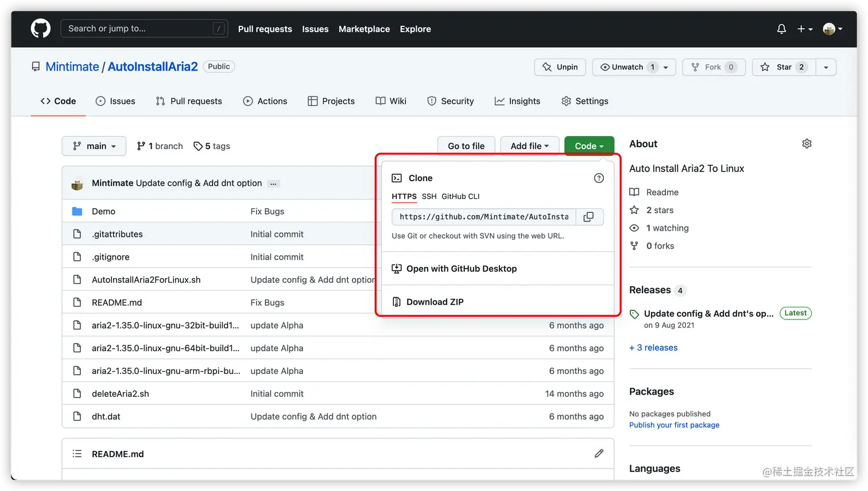Focus the Search or jump to field
The height and width of the screenshot is (491, 868).
pyautogui.click(x=144, y=28)
